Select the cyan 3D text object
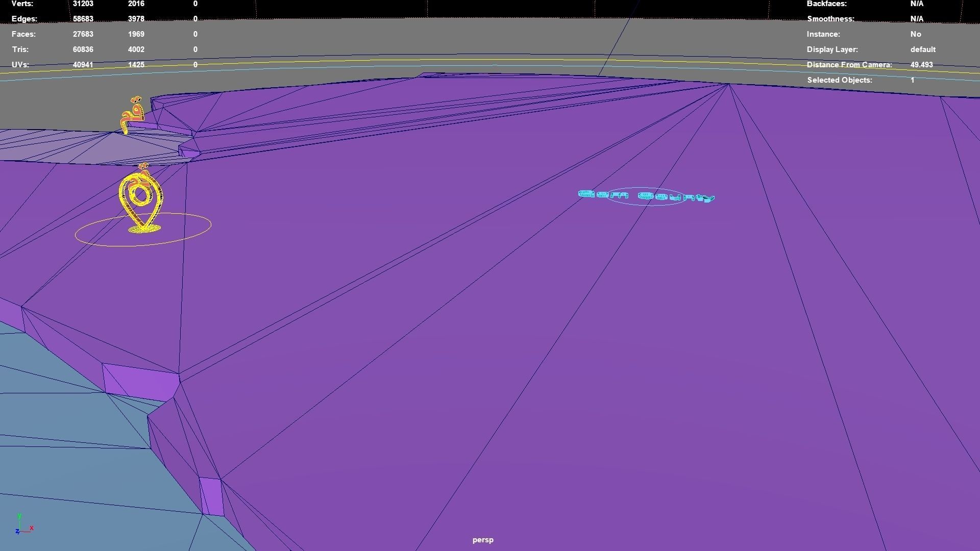The height and width of the screenshot is (551, 980). [646, 196]
